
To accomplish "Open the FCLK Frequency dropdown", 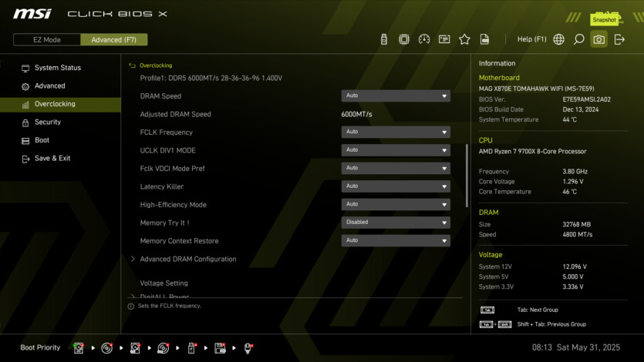I will click(396, 132).
